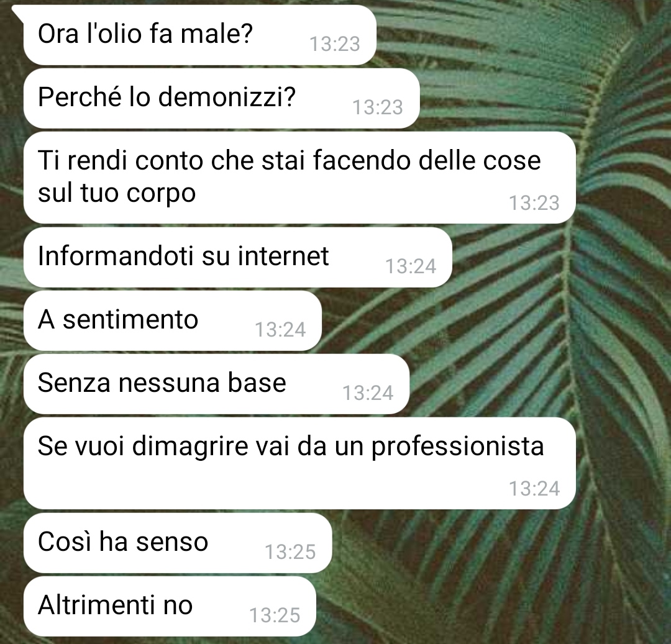The width and height of the screenshot is (671, 644).
Task: Click the timestamp next to 'Altrimenti no'
Action: pos(275,615)
